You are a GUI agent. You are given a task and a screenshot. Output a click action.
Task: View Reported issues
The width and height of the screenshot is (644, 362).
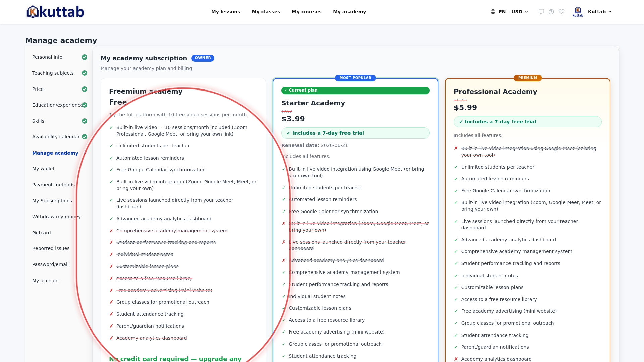click(x=51, y=248)
